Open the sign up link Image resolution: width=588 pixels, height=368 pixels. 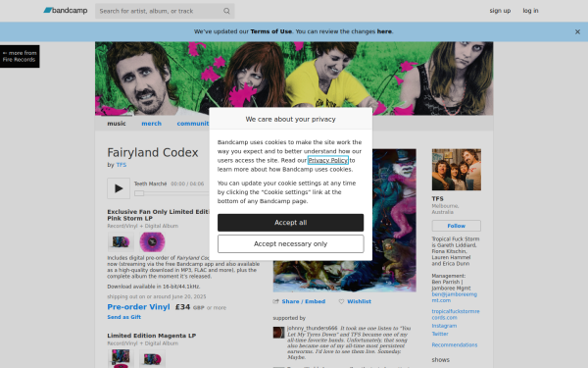coord(500,11)
